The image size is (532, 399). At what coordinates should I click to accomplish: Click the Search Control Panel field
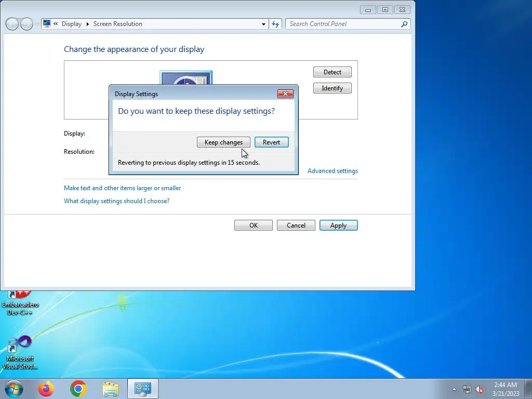pos(343,24)
